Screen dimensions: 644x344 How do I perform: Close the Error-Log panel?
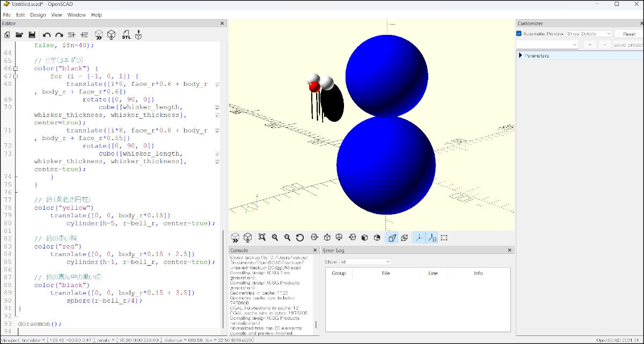pyautogui.click(x=509, y=251)
